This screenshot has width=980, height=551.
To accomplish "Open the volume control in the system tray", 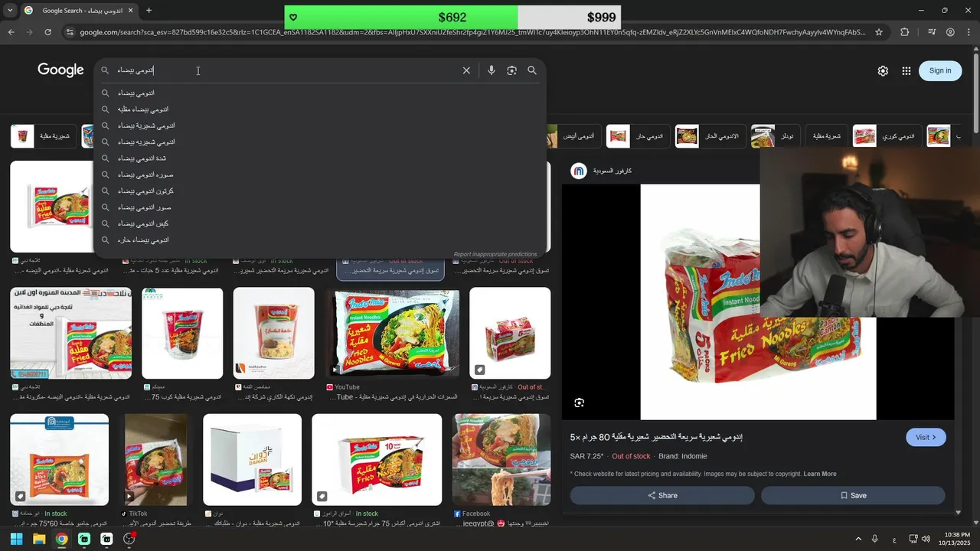I will coord(926,540).
